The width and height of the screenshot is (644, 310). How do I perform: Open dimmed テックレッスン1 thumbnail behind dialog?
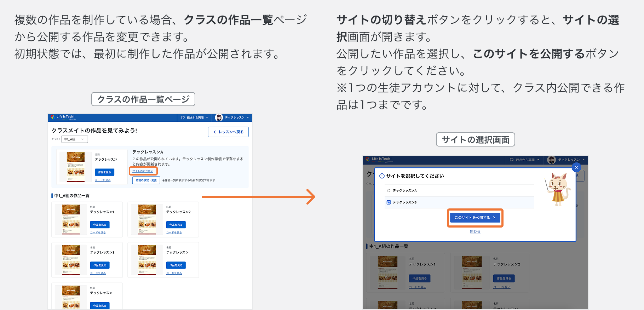click(387, 273)
